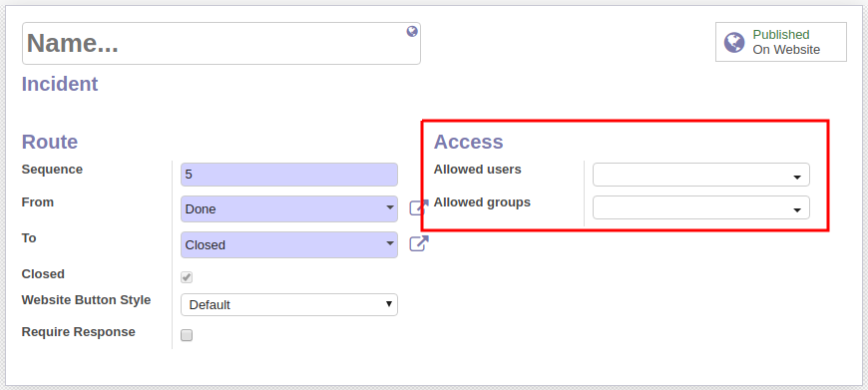
Task: Click the Incident link
Action: pyautogui.click(x=60, y=84)
